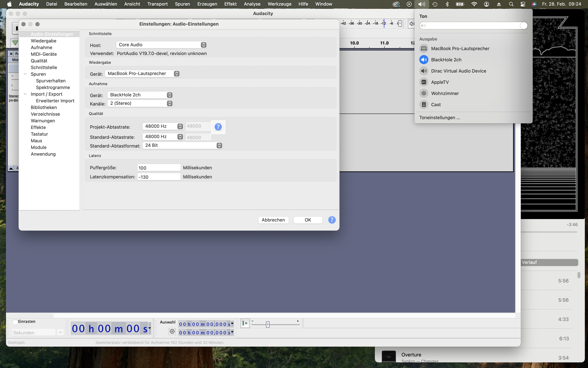Open Control Center menu bar icon
The width and height of the screenshot is (588, 368).
coord(523,4)
